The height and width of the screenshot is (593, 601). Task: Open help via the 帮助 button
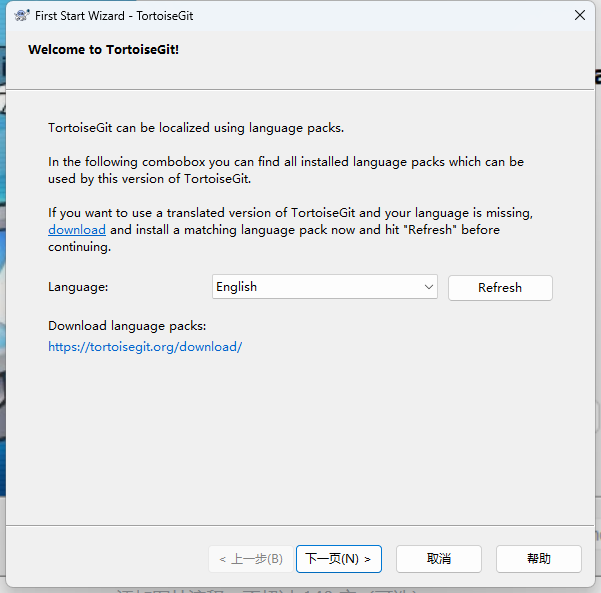click(x=538, y=559)
